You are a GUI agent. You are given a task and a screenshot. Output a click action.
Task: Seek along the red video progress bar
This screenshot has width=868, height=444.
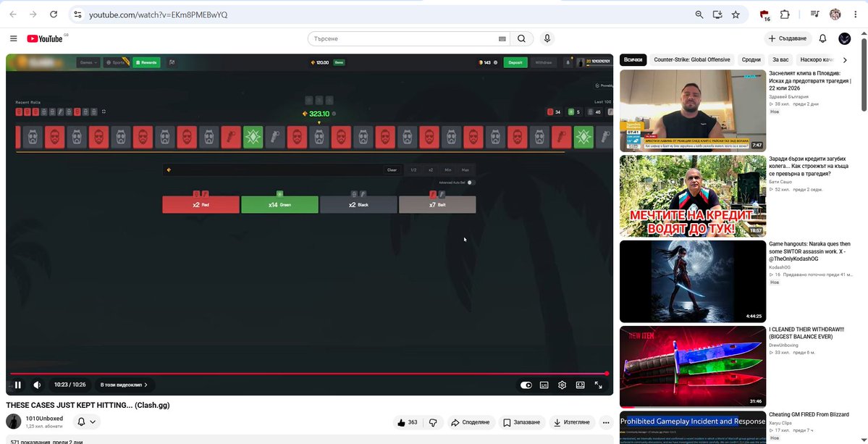(309, 374)
